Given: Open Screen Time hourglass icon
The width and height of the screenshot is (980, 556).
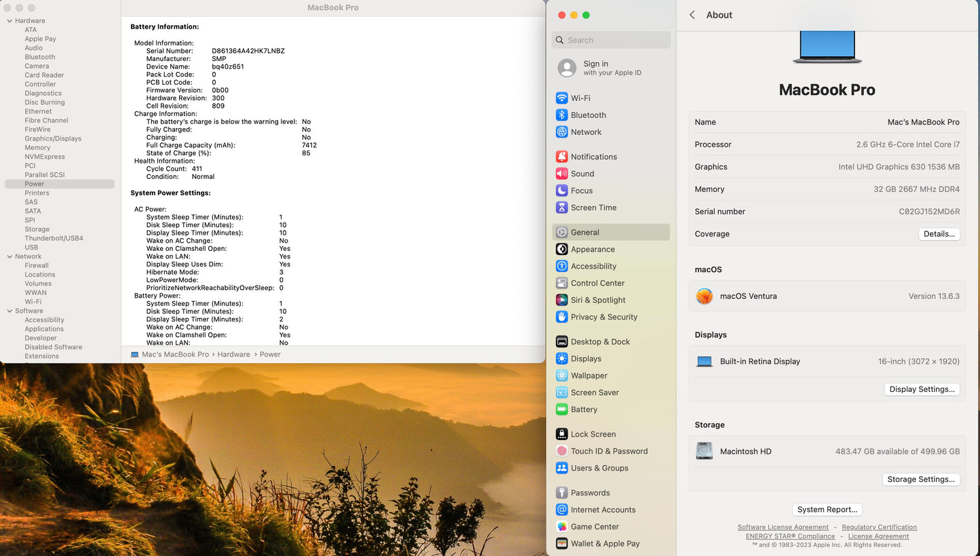Looking at the screenshot, I should click(x=562, y=207).
